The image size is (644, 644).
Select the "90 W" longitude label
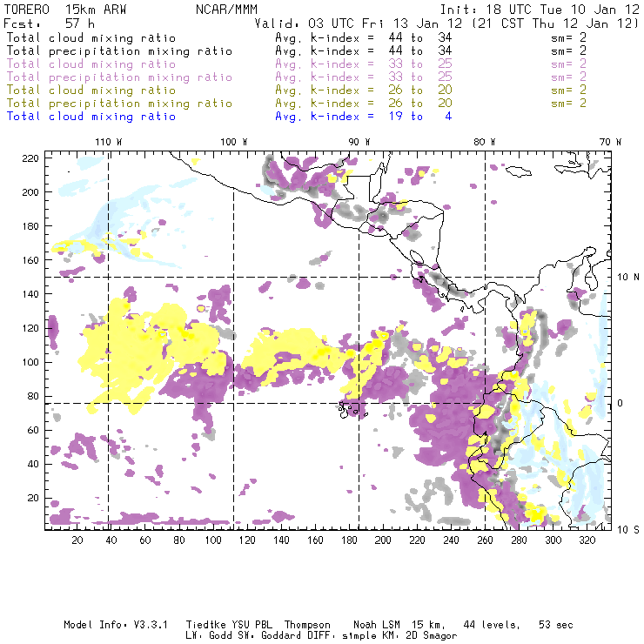359,142
